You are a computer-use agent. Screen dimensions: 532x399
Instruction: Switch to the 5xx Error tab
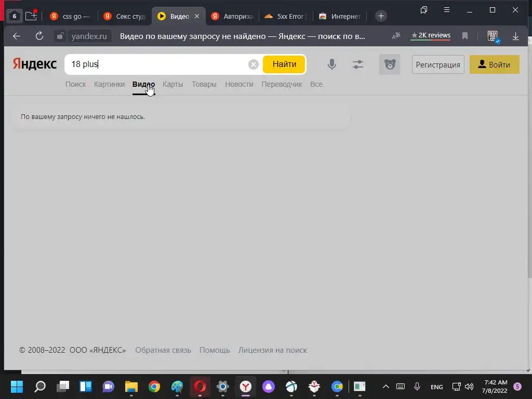point(286,16)
